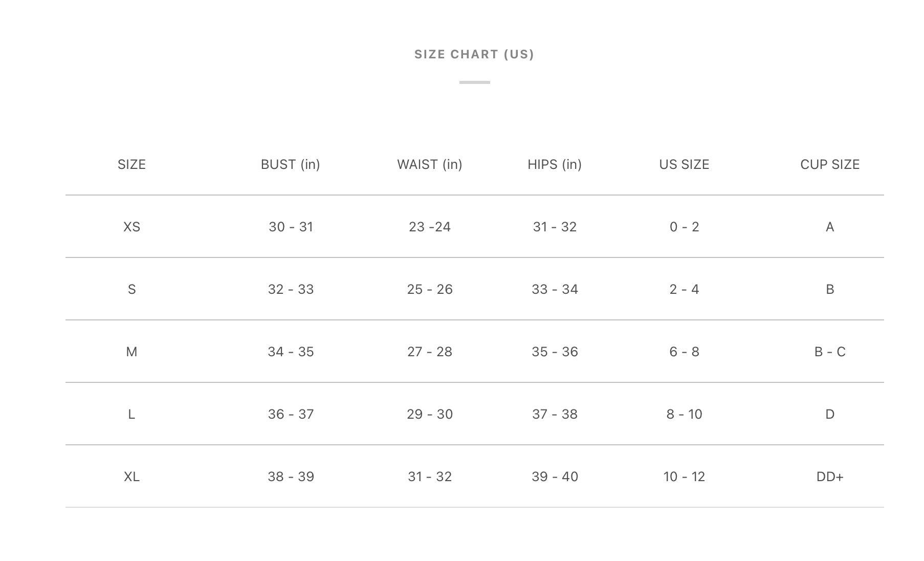Click the SIZE column header

pyautogui.click(x=131, y=164)
